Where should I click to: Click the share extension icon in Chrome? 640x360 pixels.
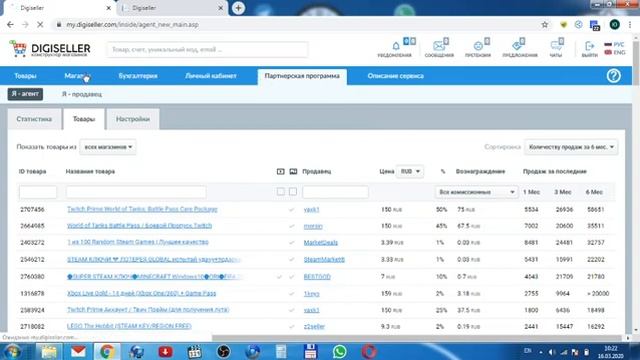[x=578, y=24]
